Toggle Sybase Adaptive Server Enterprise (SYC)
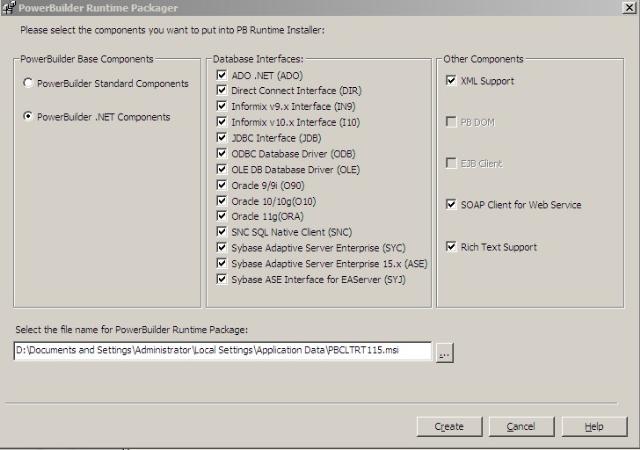This screenshot has width=640, height=450. [x=222, y=248]
